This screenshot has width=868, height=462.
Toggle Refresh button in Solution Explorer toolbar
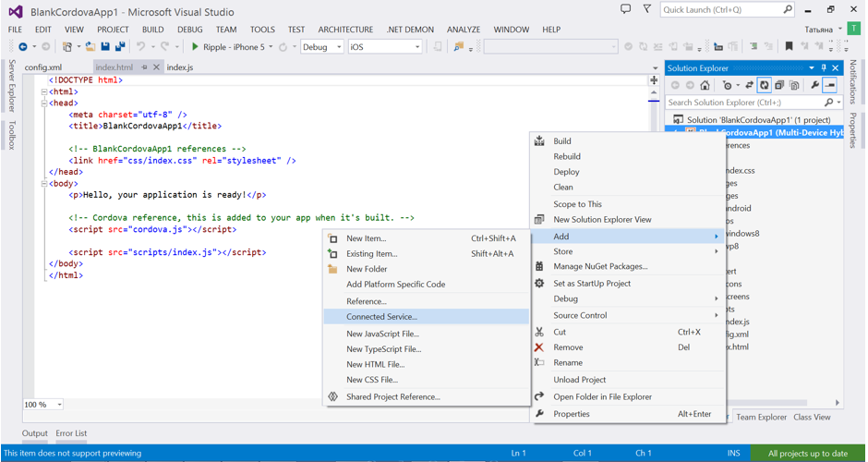pos(765,85)
